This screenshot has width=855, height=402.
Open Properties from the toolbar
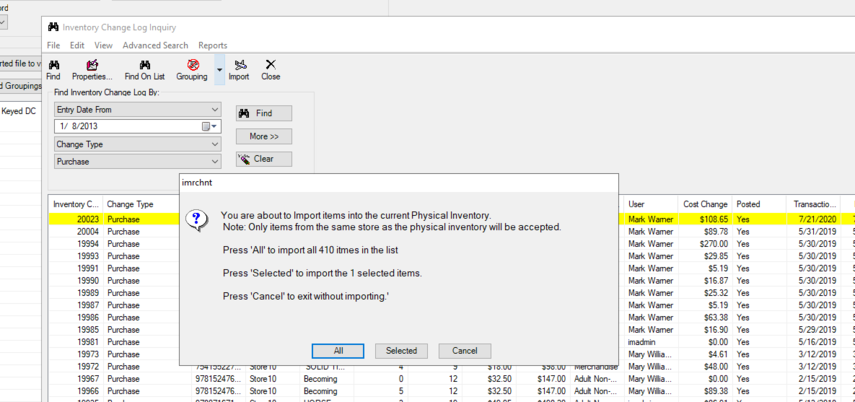(x=92, y=70)
